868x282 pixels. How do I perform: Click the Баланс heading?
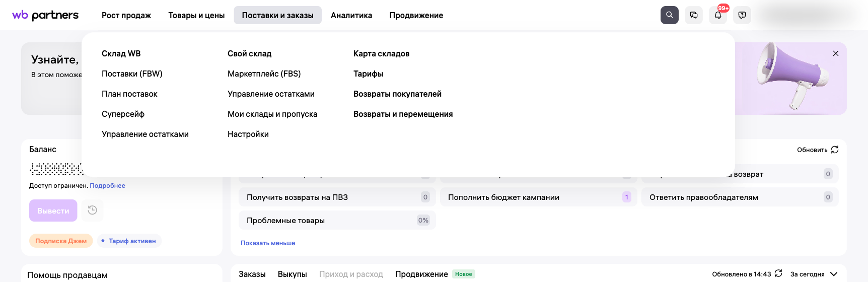[x=43, y=149]
